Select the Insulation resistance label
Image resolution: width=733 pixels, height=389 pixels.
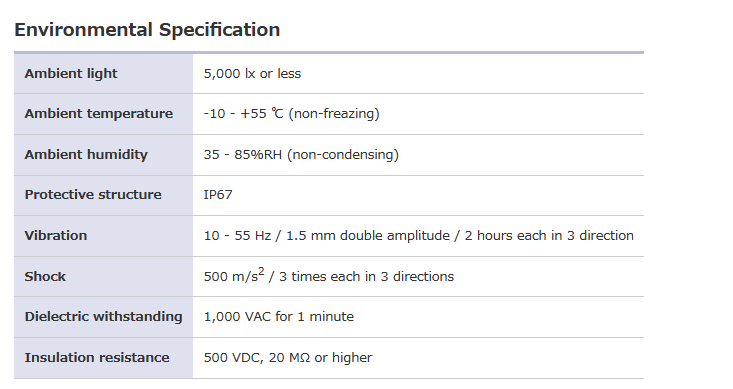[x=97, y=357]
